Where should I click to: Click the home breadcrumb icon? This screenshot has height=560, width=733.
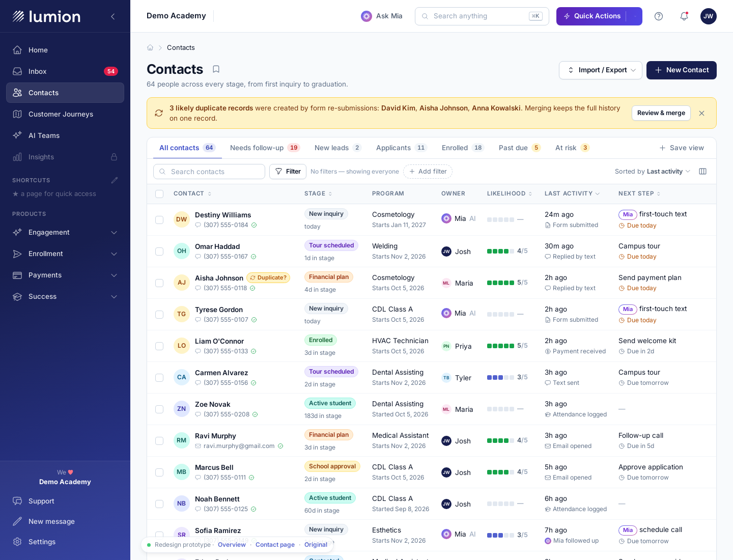tap(150, 47)
